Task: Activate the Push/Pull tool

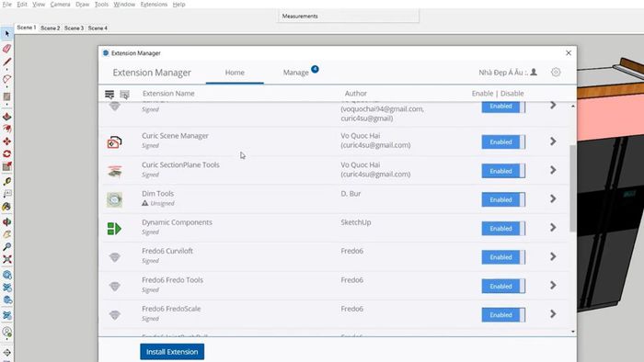Action: tap(6, 117)
